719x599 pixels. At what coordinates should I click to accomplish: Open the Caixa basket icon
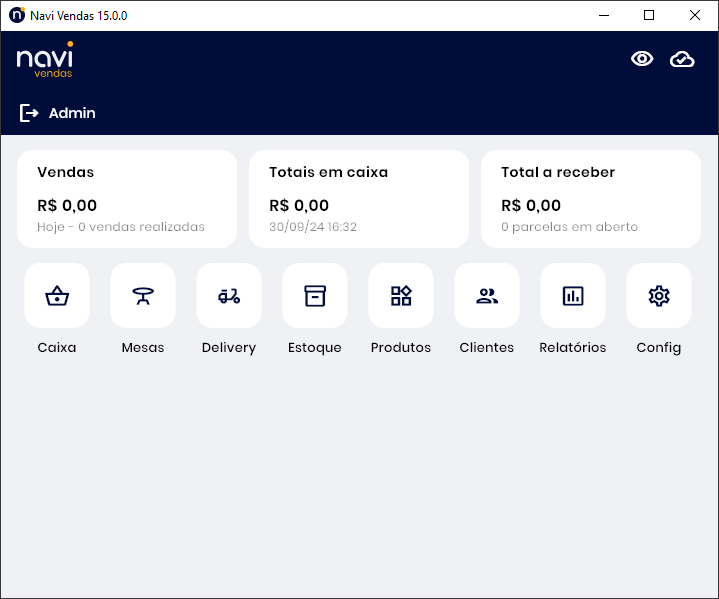[57, 296]
